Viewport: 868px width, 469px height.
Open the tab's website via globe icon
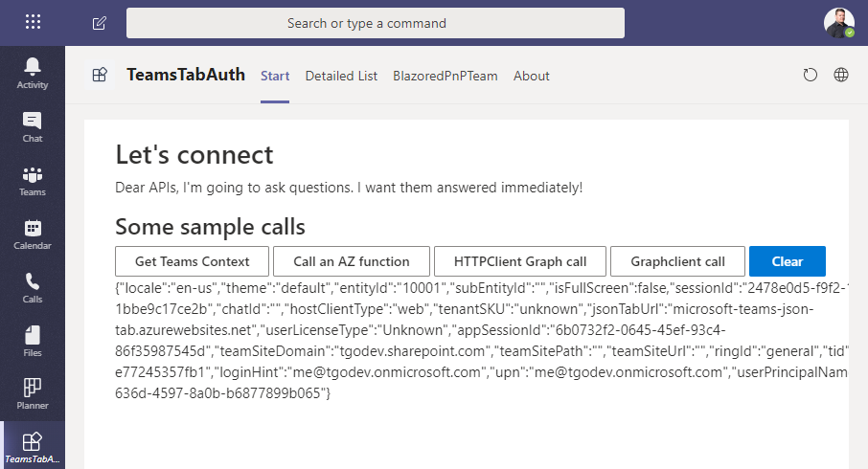pos(841,75)
